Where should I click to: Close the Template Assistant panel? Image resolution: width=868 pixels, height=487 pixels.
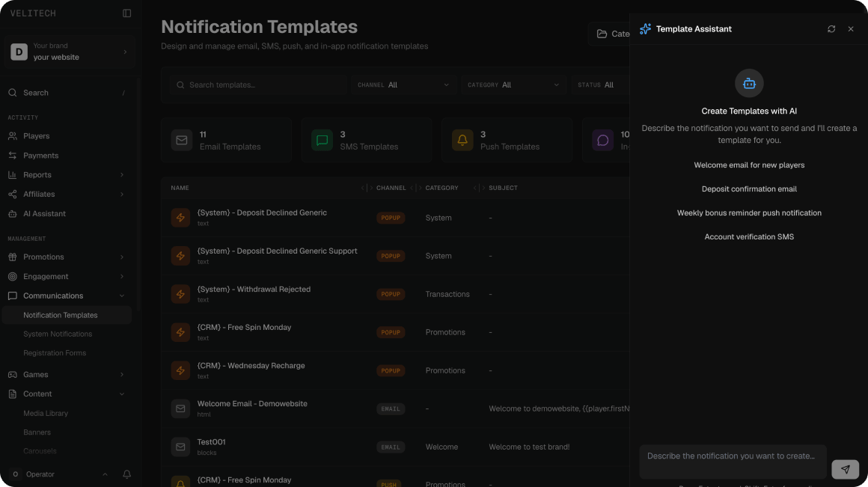[x=851, y=28]
